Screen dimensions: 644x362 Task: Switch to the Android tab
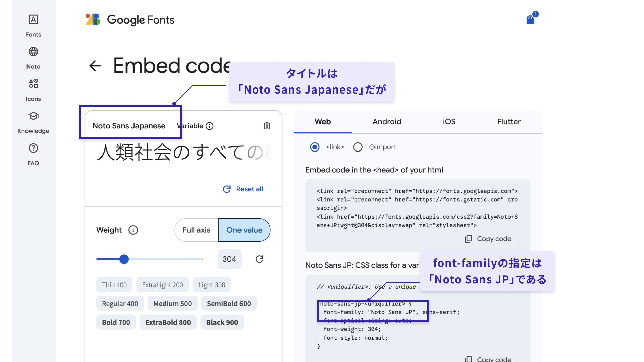pos(387,122)
